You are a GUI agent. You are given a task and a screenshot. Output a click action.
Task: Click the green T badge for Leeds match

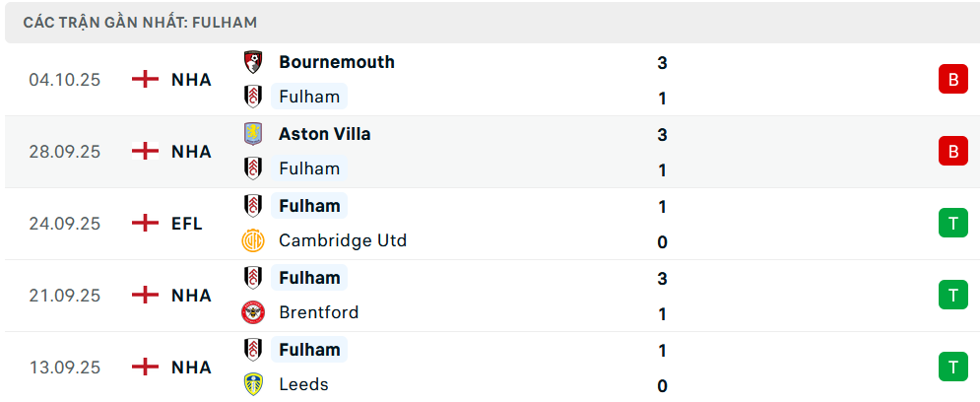tap(952, 368)
